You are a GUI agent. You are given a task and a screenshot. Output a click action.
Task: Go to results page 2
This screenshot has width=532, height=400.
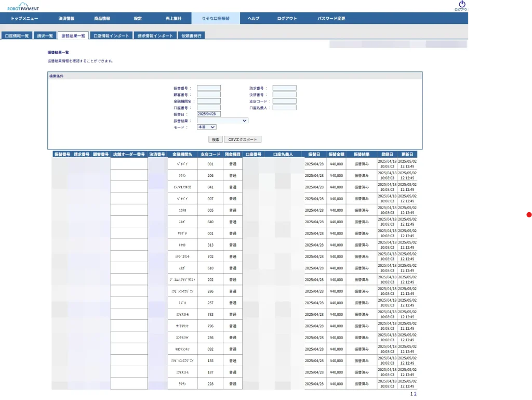[415, 394]
